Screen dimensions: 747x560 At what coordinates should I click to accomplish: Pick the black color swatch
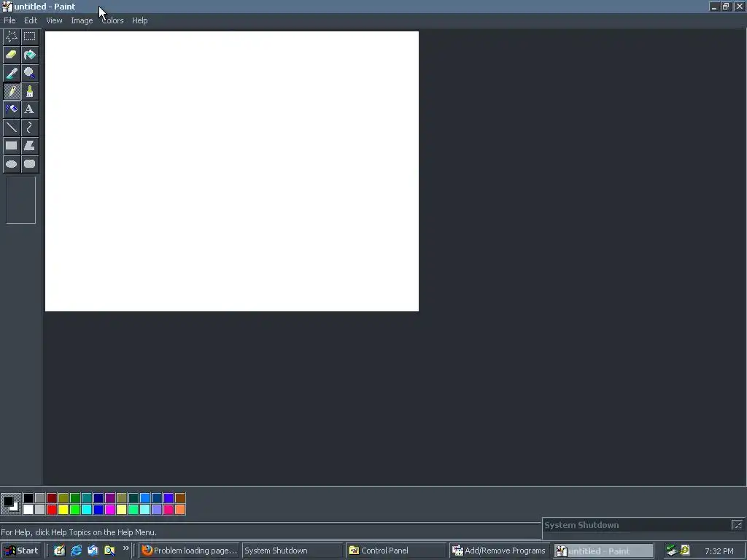coord(28,498)
